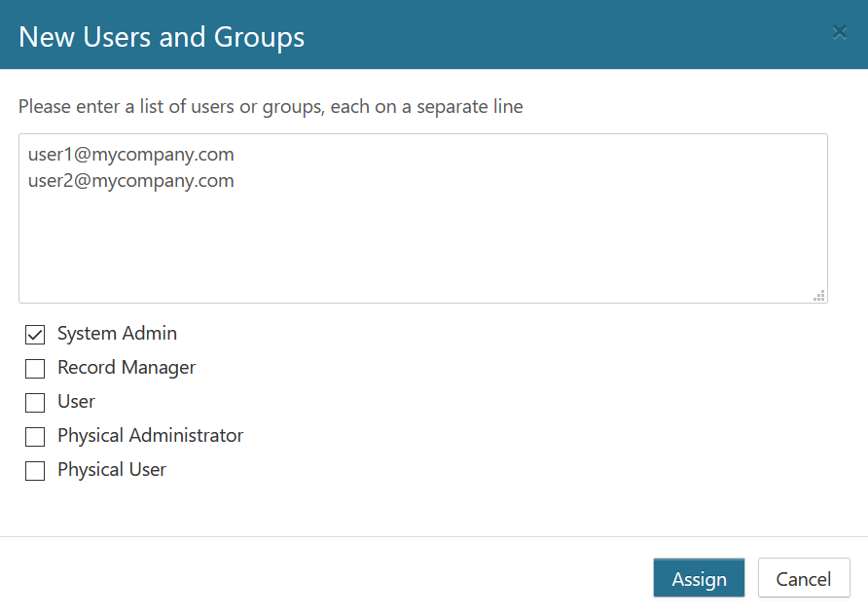
Task: Click the blank footer area left of Assign
Action: pos(321,578)
